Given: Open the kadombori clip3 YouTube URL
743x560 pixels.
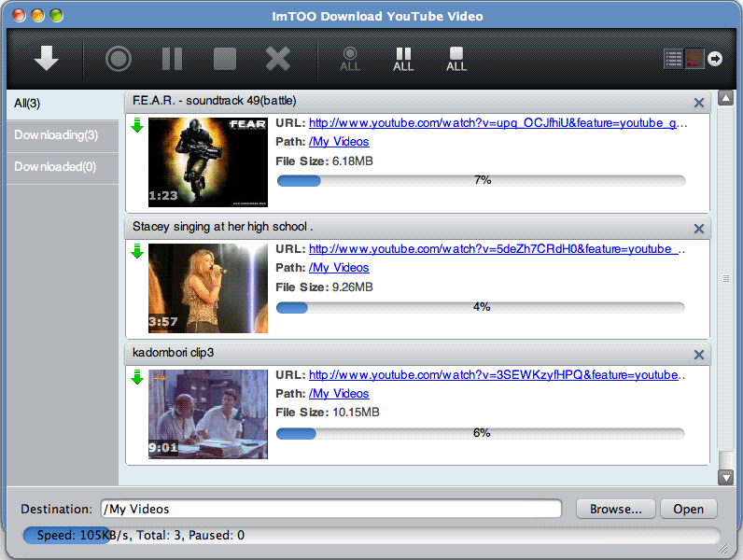Looking at the screenshot, I should click(x=498, y=375).
